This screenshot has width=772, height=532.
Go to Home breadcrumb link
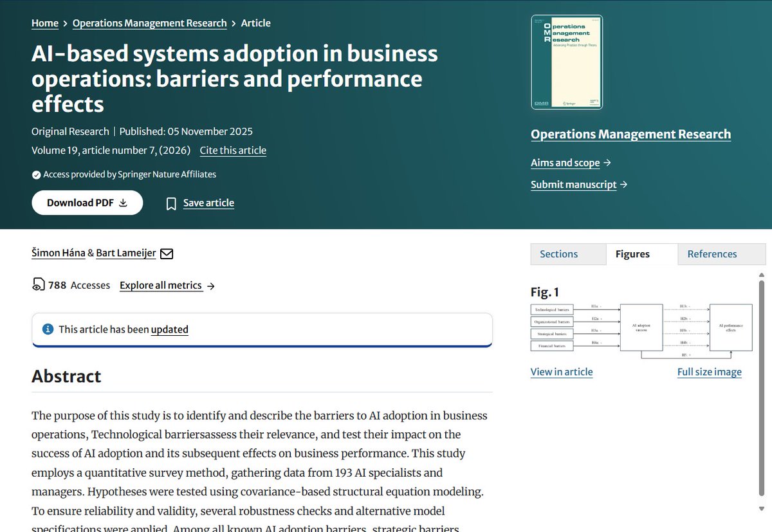click(x=45, y=23)
